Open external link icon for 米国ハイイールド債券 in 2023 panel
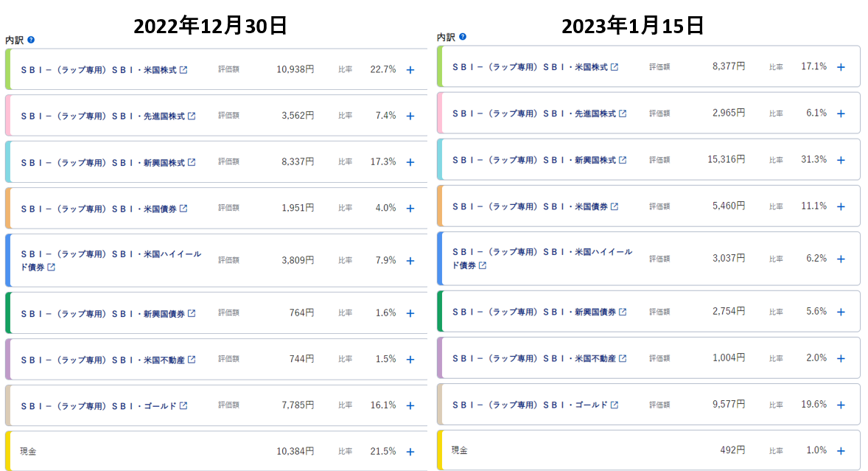Viewport: 868px width, 471px height. (483, 265)
